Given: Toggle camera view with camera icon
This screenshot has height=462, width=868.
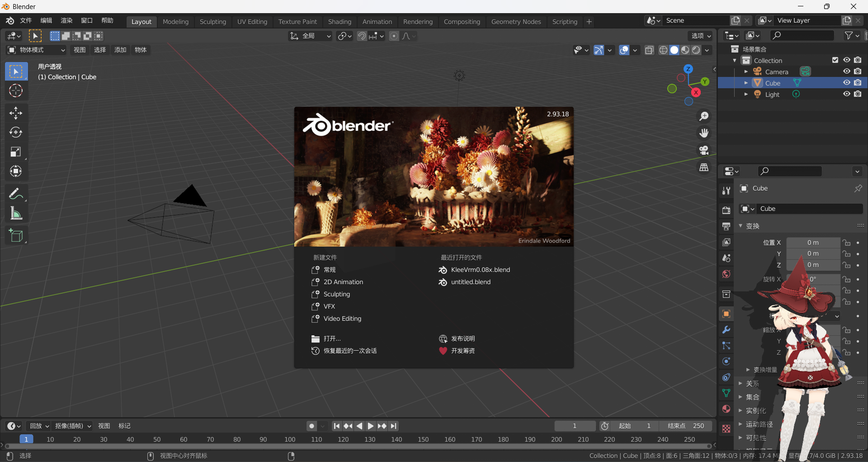Looking at the screenshot, I should (x=704, y=150).
